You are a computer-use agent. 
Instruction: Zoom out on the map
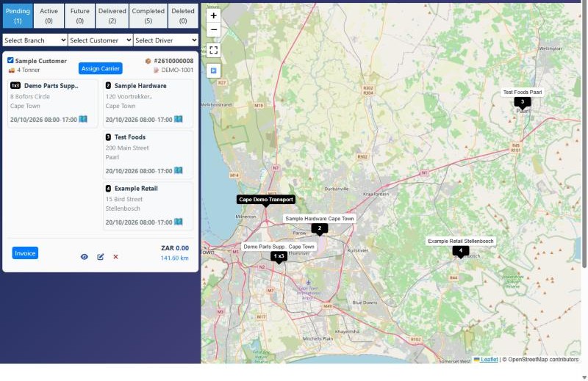[x=213, y=29]
